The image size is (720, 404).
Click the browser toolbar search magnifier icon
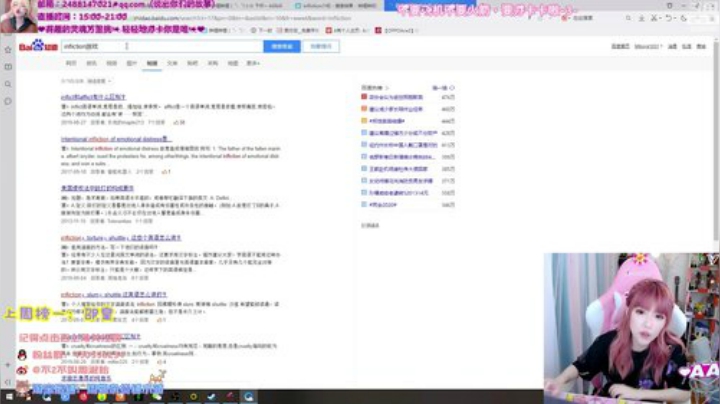pyautogui.click(x=628, y=18)
